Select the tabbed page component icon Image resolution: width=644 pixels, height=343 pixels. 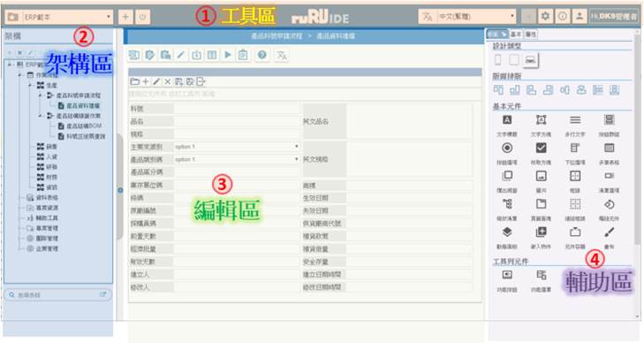click(x=541, y=204)
